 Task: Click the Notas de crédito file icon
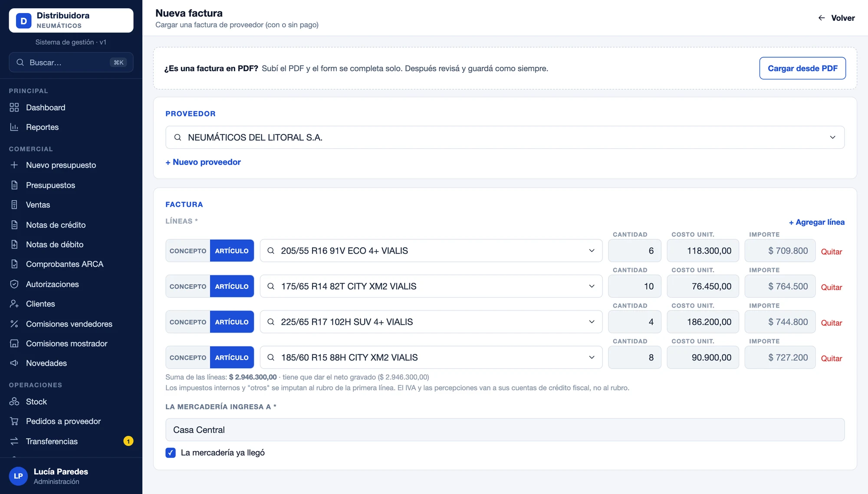(x=14, y=225)
